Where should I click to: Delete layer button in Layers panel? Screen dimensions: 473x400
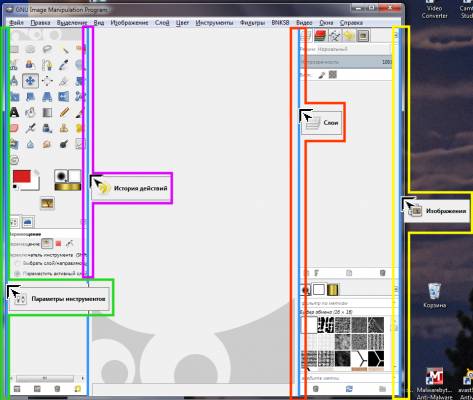pos(383,273)
